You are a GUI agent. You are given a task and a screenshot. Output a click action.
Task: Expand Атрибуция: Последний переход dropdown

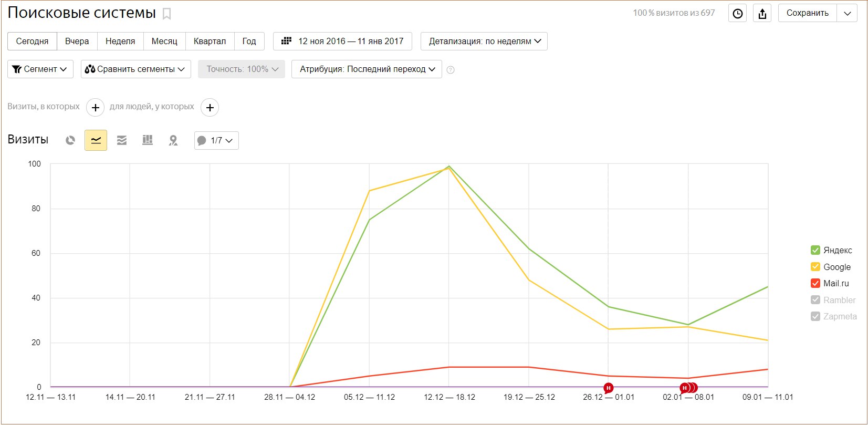pyautogui.click(x=367, y=69)
